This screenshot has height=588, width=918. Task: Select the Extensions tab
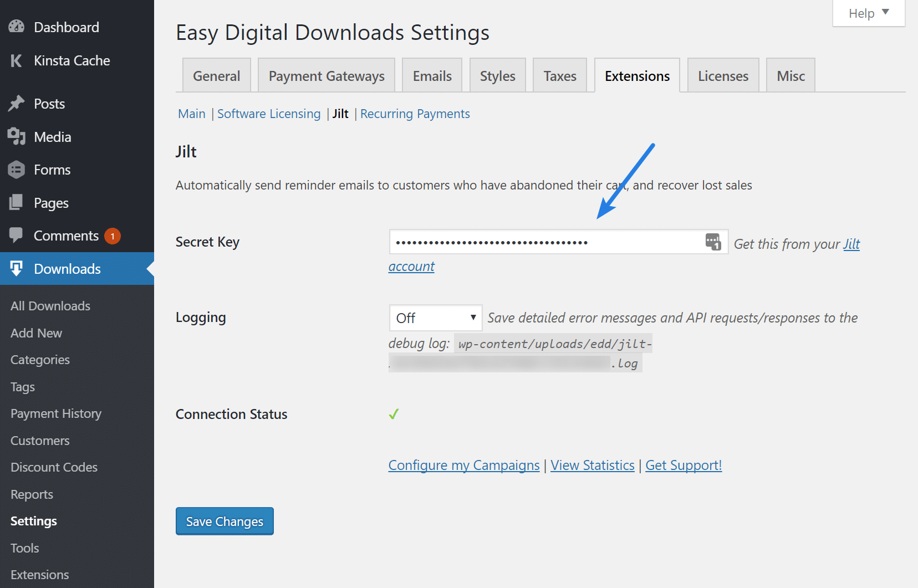point(637,75)
